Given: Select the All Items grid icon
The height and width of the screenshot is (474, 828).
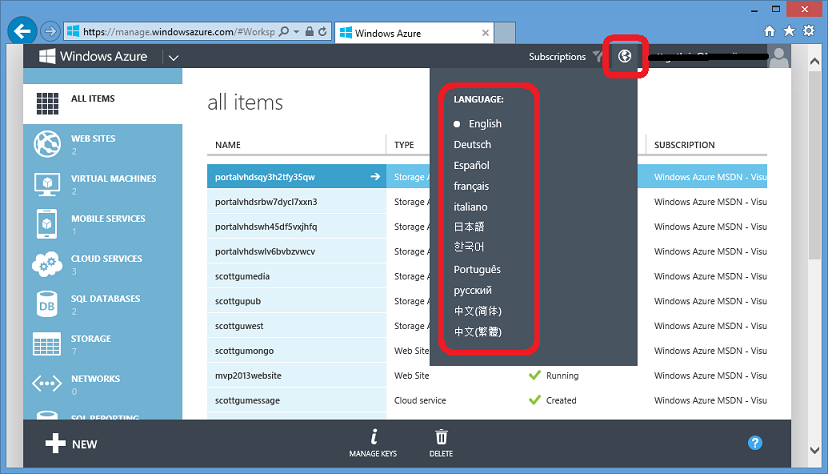Looking at the screenshot, I should pyautogui.click(x=48, y=103).
